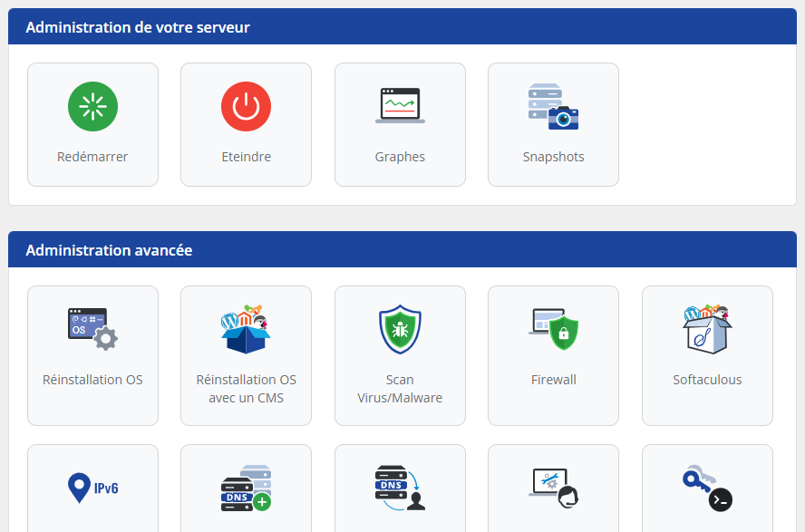Image resolution: width=805 pixels, height=532 pixels.
Task: Click the red Eteindre power icon
Action: point(246,106)
